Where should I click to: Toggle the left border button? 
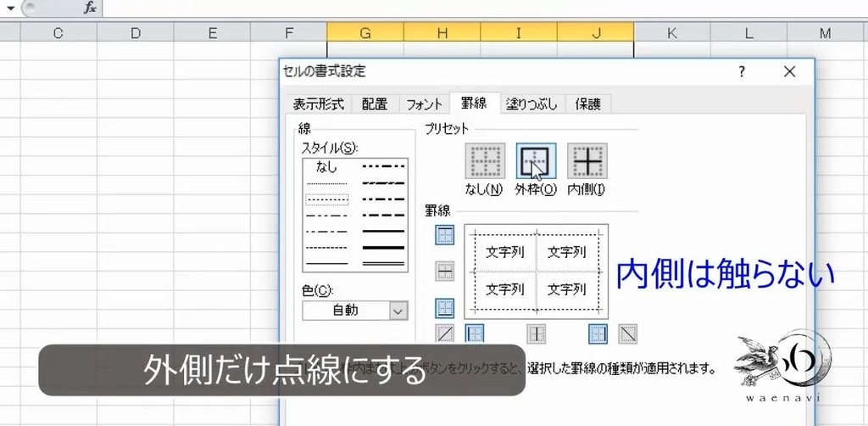point(475,334)
